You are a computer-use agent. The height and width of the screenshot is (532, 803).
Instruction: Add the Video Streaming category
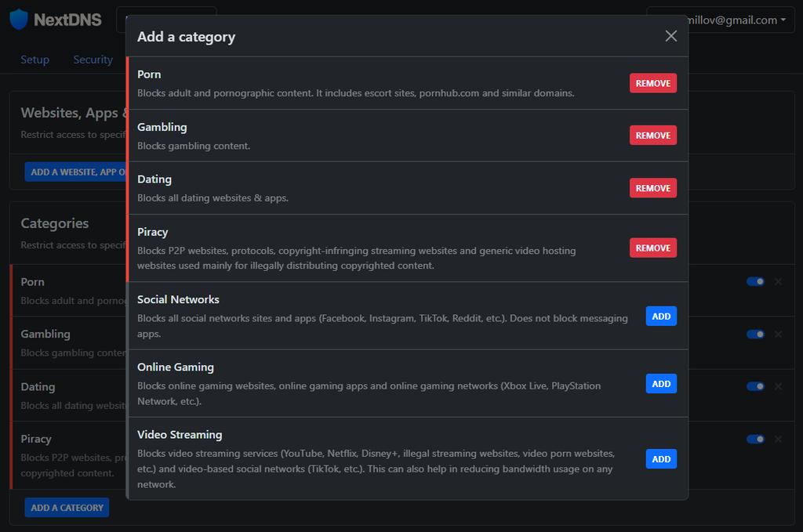661,459
